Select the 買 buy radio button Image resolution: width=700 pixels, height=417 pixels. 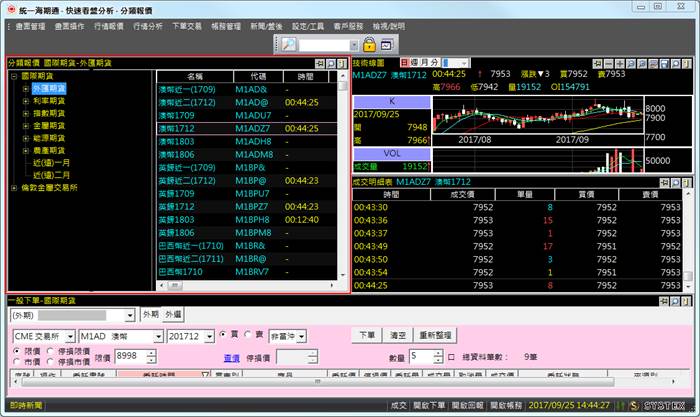click(x=223, y=334)
